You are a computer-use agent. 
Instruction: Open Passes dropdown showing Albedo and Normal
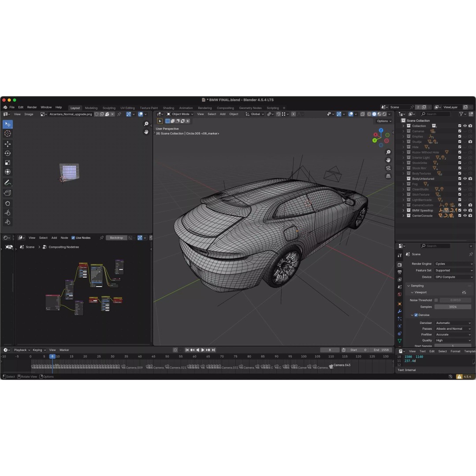(x=453, y=328)
